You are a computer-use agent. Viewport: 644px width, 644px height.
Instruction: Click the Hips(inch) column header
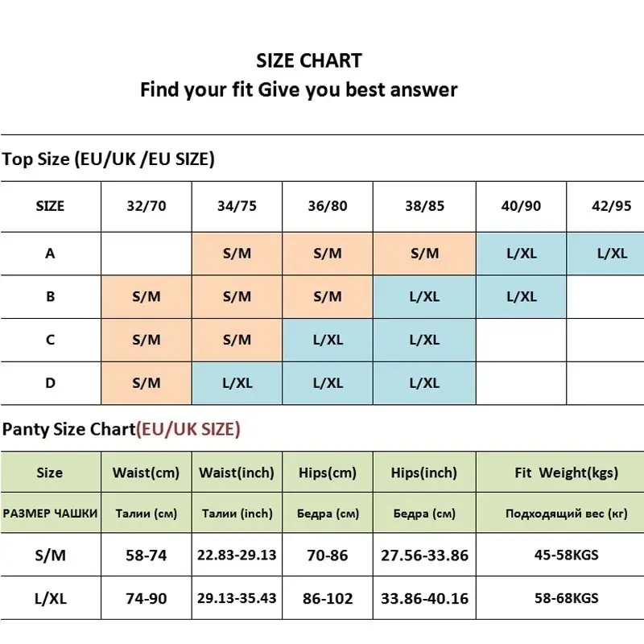pos(424,473)
